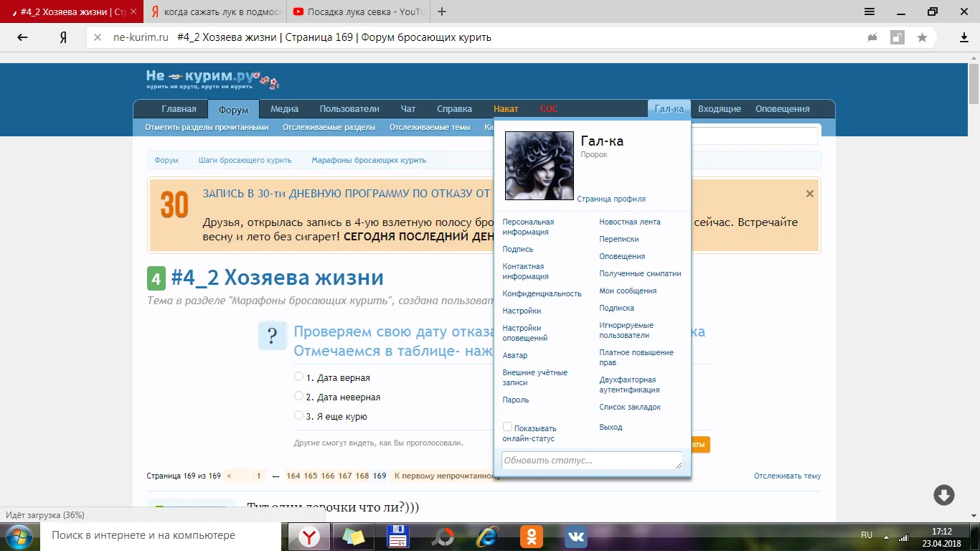Viewport: 980px width, 551px height.
Task: Open the 'Страница профиля' link
Action: coord(611,199)
